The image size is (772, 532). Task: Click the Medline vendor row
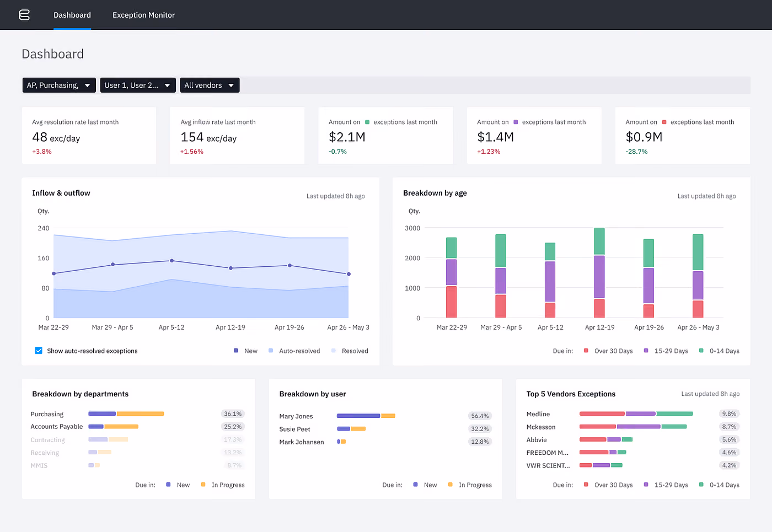click(633, 414)
